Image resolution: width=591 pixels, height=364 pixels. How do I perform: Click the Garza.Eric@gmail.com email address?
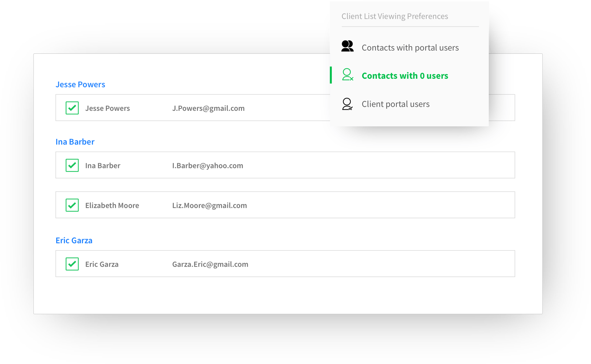(210, 264)
